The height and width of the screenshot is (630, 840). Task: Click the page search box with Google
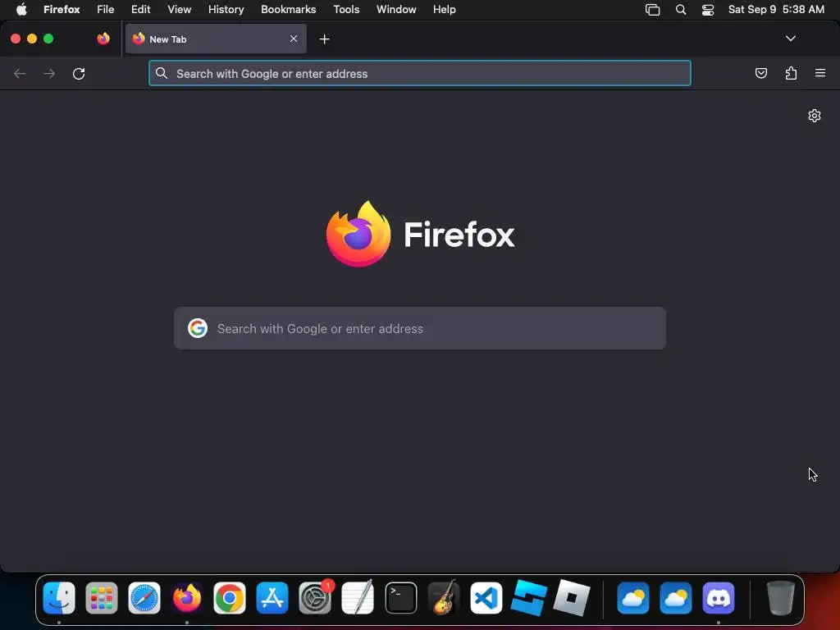click(x=420, y=328)
